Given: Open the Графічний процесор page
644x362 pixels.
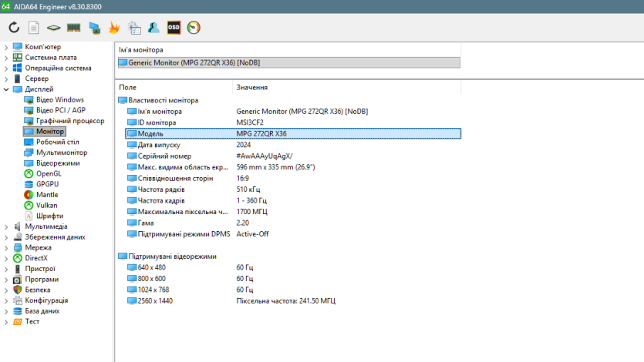Looking at the screenshot, I should (x=70, y=121).
